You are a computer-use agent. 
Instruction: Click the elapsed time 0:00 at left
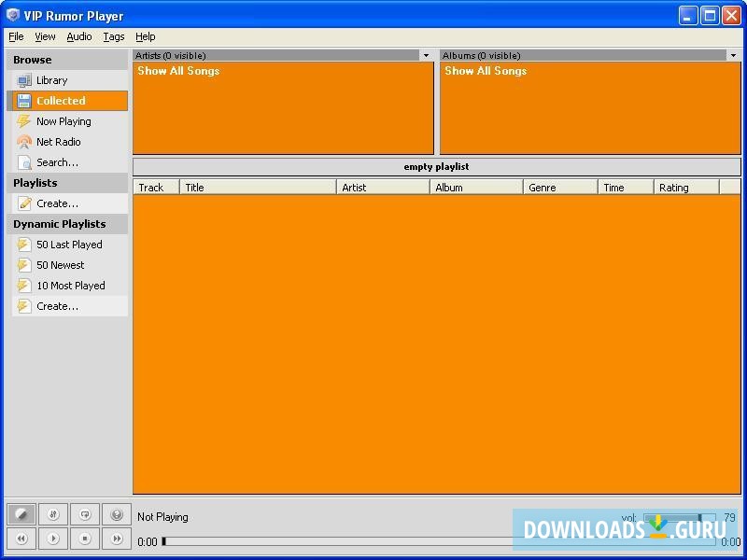click(148, 542)
